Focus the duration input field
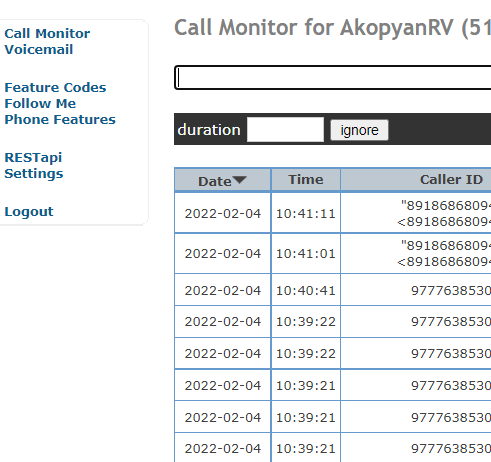The width and height of the screenshot is (491, 462). tap(285, 129)
